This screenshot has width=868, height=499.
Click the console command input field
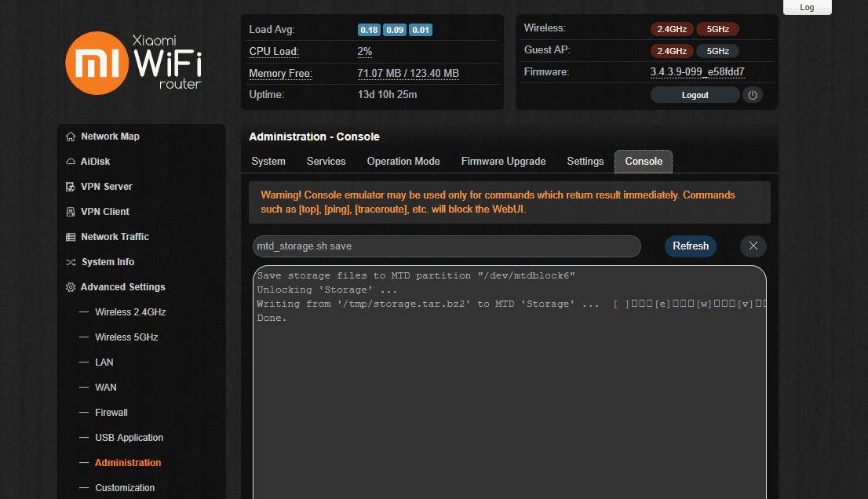point(446,246)
